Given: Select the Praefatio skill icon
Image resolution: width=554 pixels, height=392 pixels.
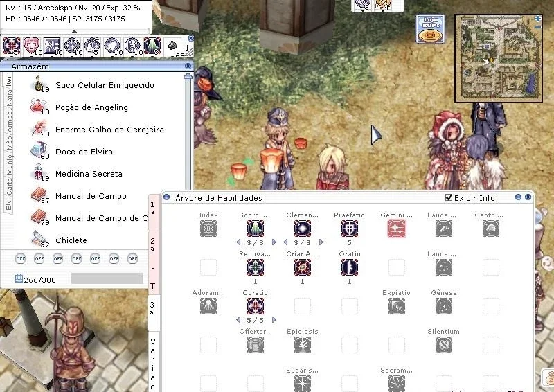Looking at the screenshot, I should (350, 229).
